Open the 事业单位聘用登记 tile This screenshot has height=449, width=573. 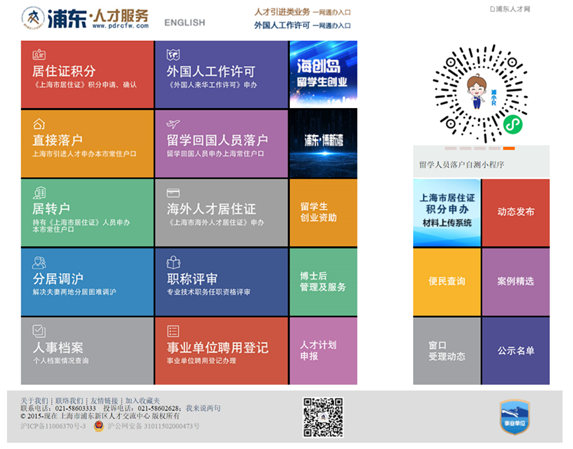(221, 351)
